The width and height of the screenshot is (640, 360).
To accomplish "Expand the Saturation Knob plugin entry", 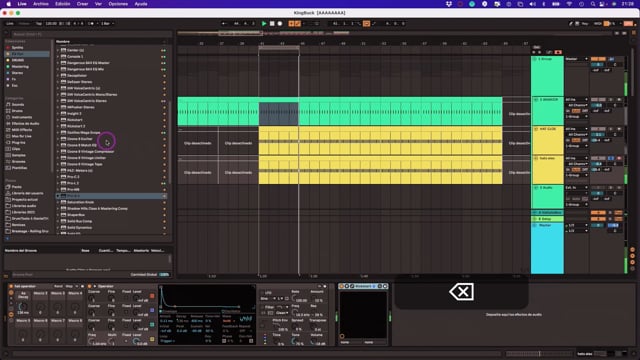I will (58, 202).
